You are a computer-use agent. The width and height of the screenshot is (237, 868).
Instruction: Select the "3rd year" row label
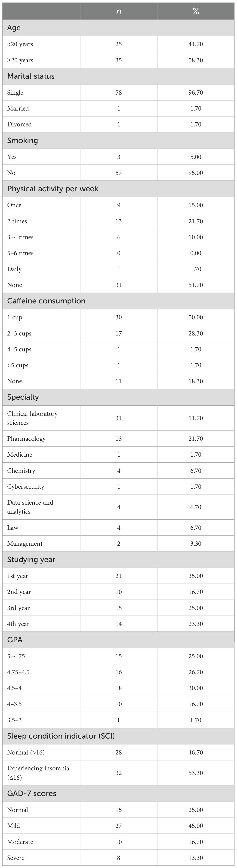[x=18, y=608]
